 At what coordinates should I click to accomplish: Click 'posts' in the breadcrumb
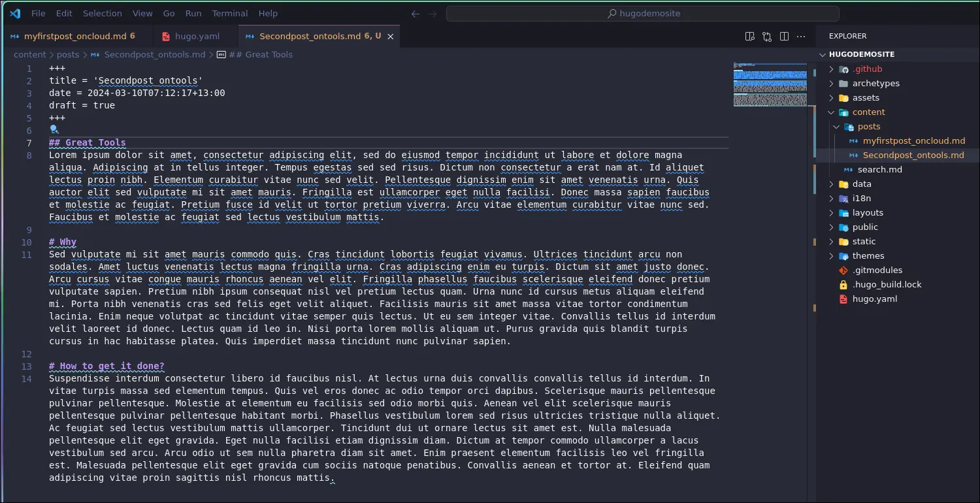pyautogui.click(x=68, y=55)
